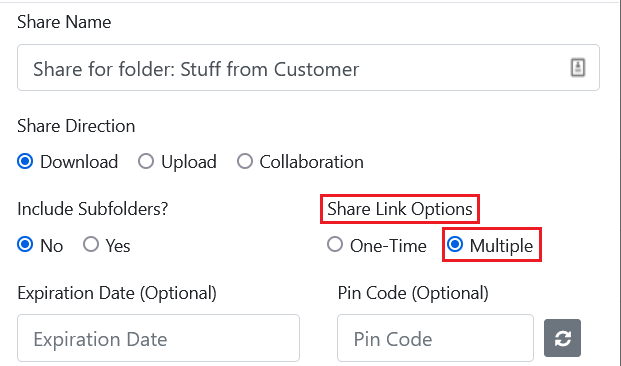Click the Collaboration label text
This screenshot has height=366, width=621.
[311, 162]
